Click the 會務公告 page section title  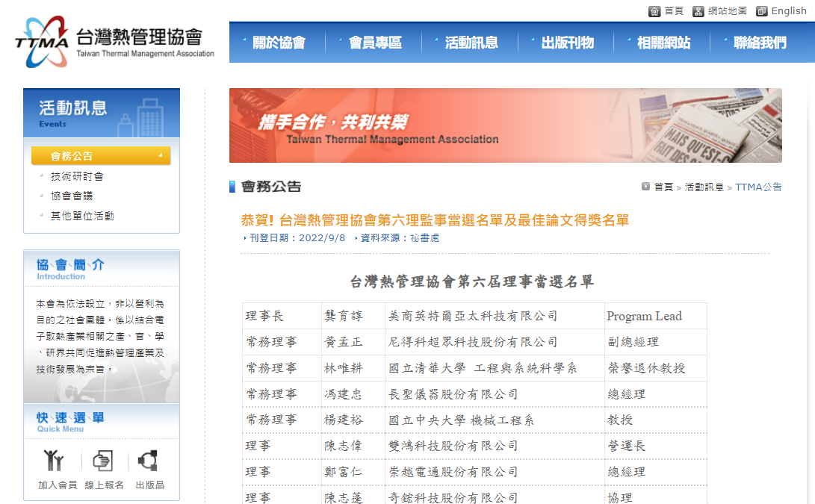point(271,187)
